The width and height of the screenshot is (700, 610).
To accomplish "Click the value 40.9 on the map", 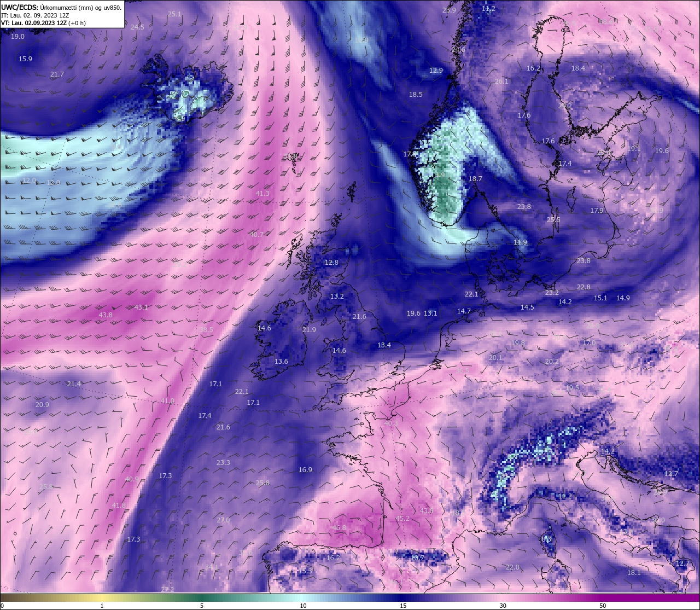I will (x=132, y=479).
